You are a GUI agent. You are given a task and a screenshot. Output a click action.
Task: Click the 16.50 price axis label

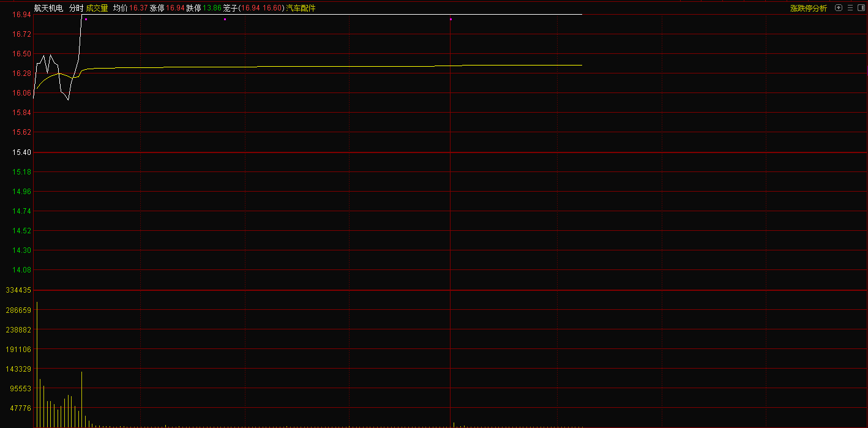[22, 54]
